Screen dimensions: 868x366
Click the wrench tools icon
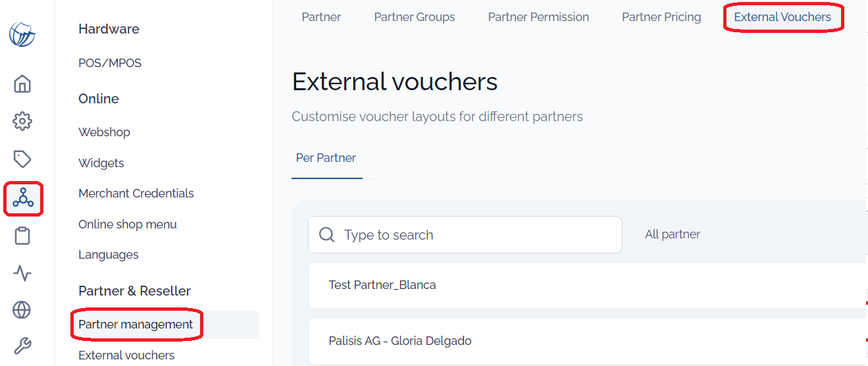(x=22, y=346)
